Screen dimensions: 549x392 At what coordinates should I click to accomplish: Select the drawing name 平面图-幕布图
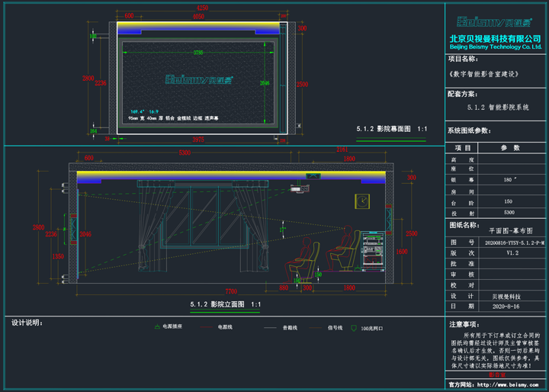[510, 231]
